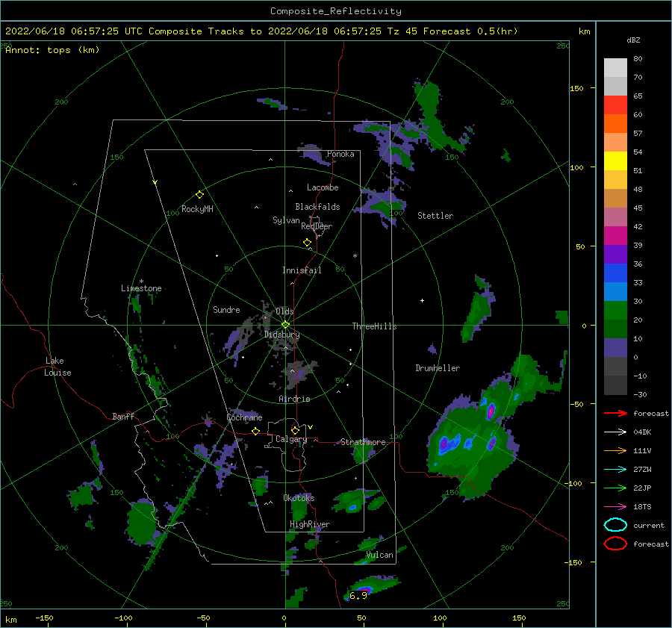The width and height of the screenshot is (672, 628).
Task: Click the white plus marker east of ThreeHills
Action: (x=422, y=300)
